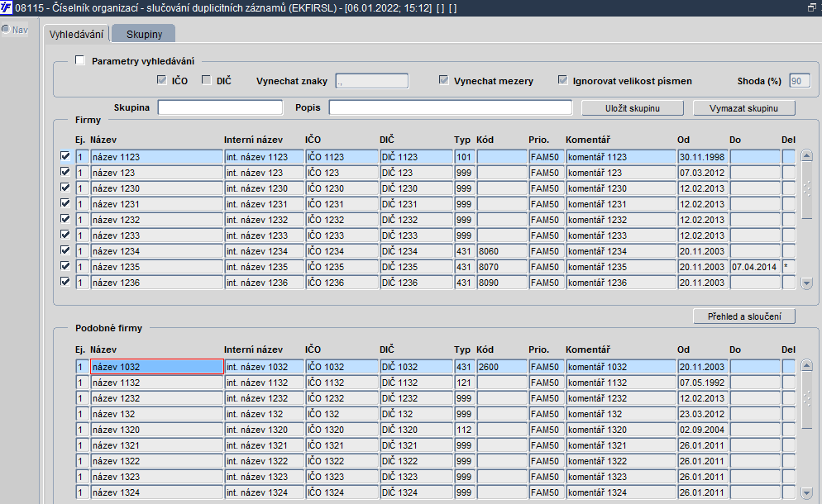This screenshot has width=822, height=504.
Task: Select the název 1235 cell in Firmy
Action: 157,267
